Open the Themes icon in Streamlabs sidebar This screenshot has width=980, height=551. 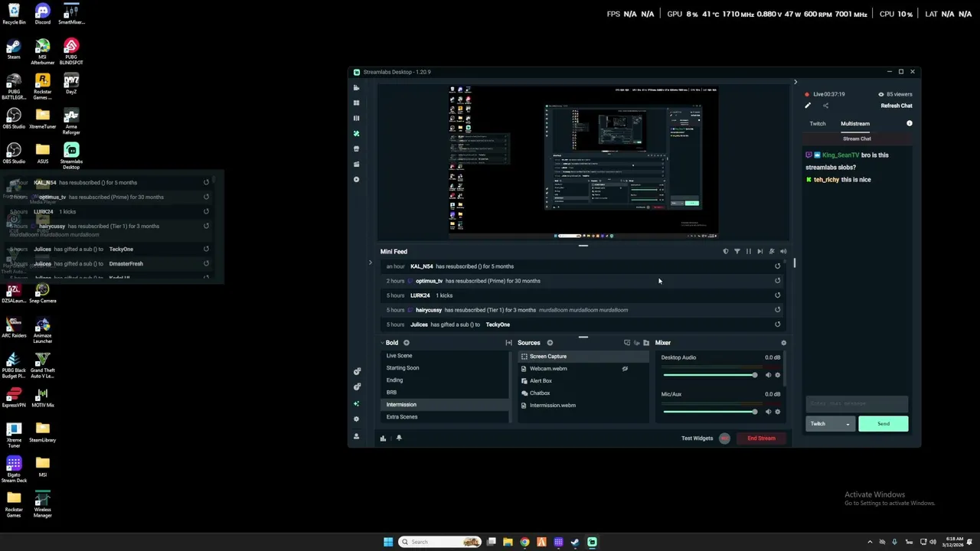[x=356, y=134]
